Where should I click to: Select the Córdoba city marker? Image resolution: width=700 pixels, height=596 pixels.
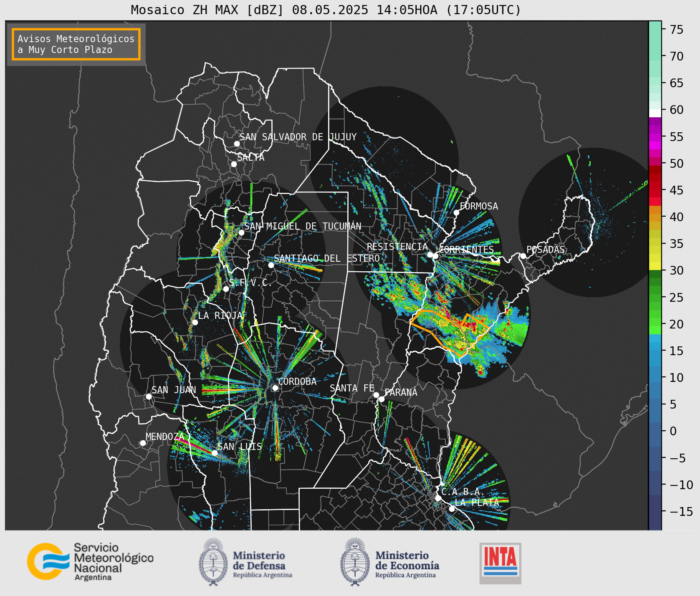[x=275, y=388]
